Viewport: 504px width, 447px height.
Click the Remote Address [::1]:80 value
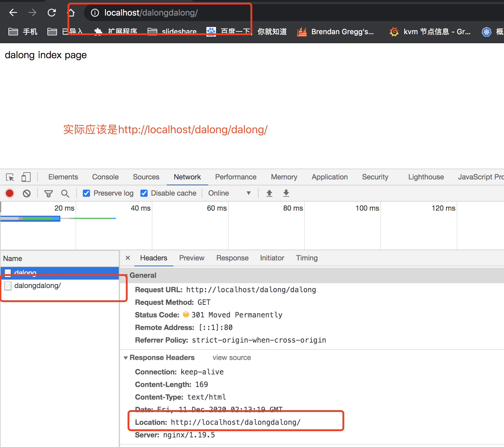pos(216,328)
